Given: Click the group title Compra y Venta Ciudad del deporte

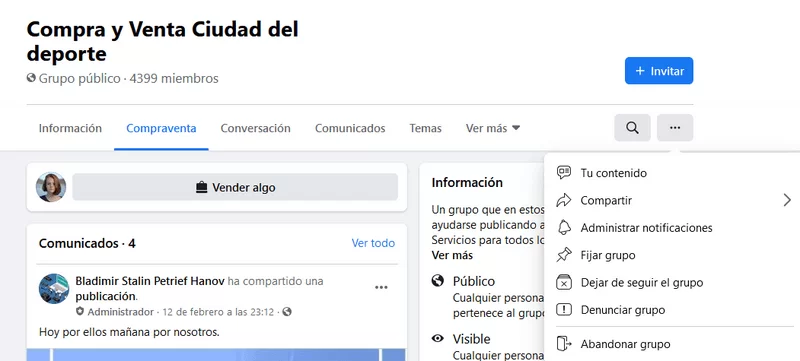Looking at the screenshot, I should [x=162, y=41].
